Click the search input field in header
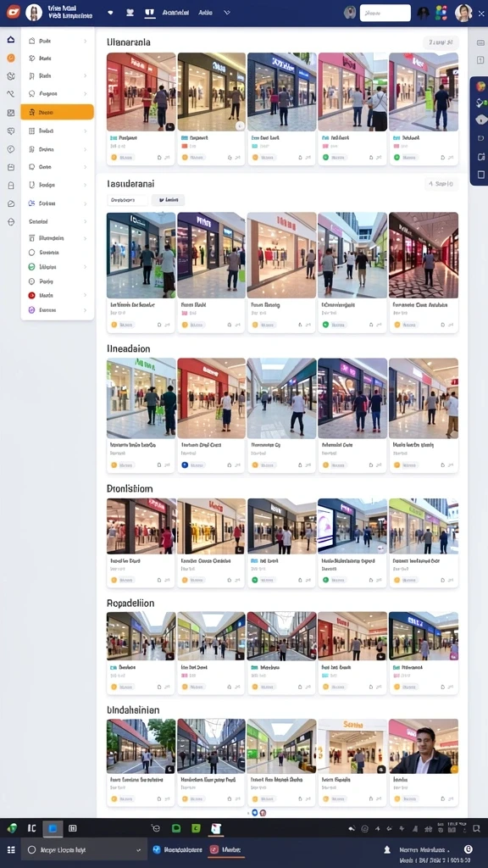This screenshot has height=868, width=488. click(x=385, y=13)
